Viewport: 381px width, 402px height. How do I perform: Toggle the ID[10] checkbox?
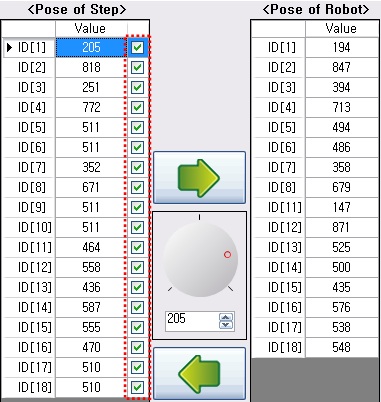137,227
